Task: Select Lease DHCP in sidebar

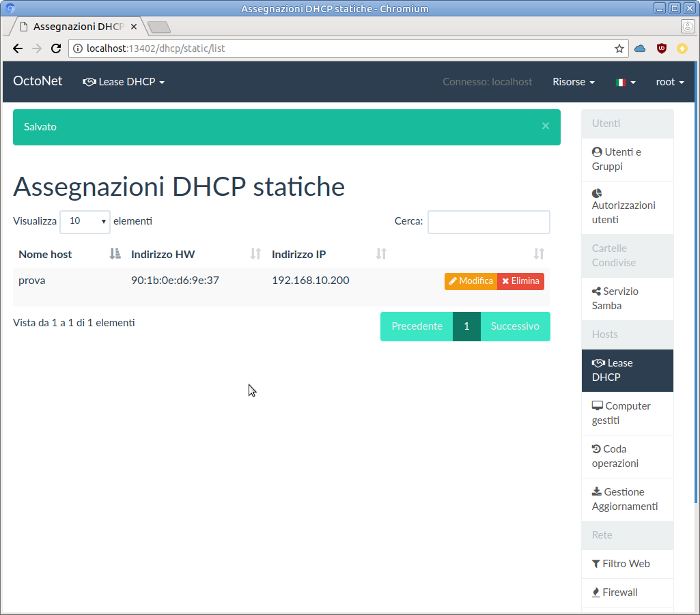Action: tap(627, 371)
